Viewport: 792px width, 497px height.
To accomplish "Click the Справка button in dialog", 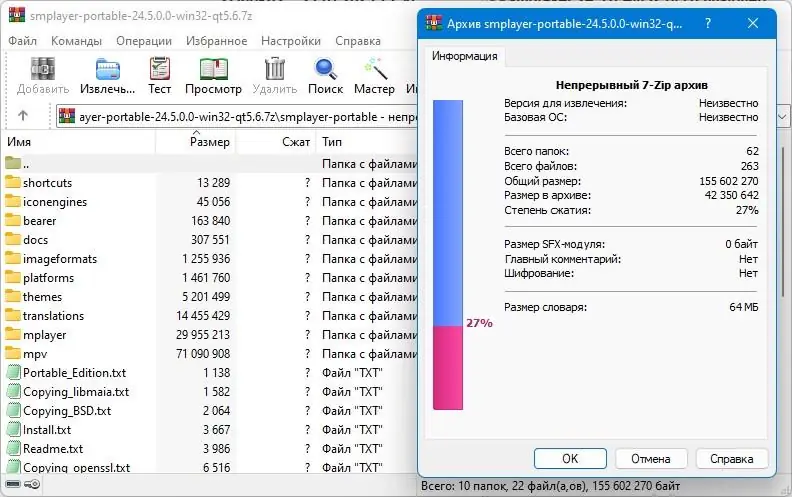I will 731,459.
